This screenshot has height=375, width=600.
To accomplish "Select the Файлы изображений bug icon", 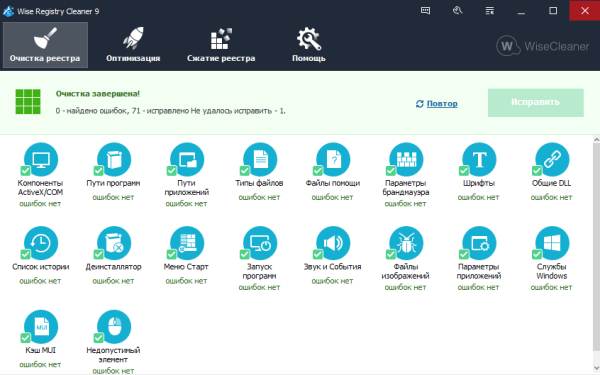I will click(406, 243).
